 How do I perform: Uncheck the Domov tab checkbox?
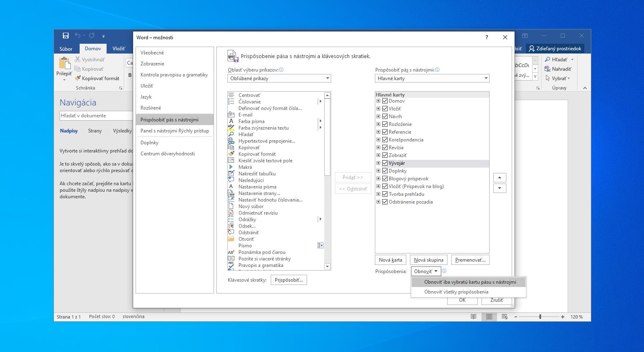click(385, 101)
